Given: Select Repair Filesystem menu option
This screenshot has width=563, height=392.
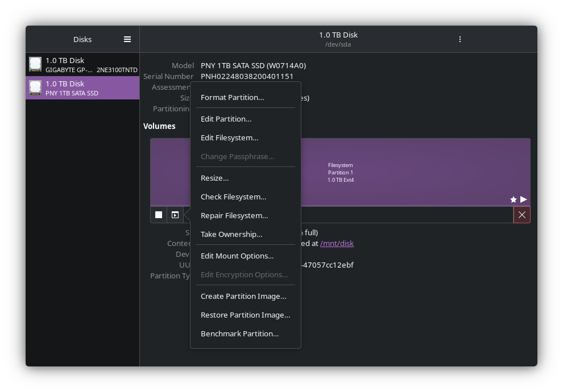Looking at the screenshot, I should (234, 215).
